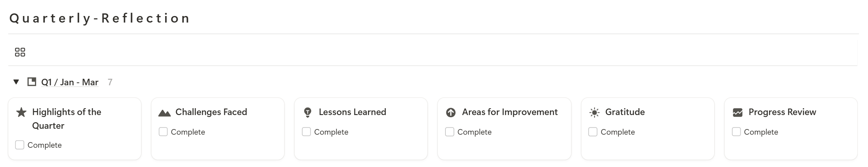The height and width of the screenshot is (167, 868).
Task: Click the item count 7 beside Q1
Action: pyautogui.click(x=110, y=82)
